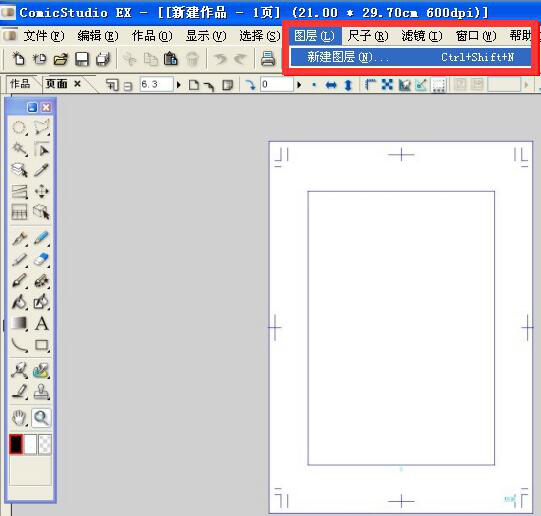Select the blue marker tool
541x516 pixels.
pyautogui.click(x=42, y=239)
